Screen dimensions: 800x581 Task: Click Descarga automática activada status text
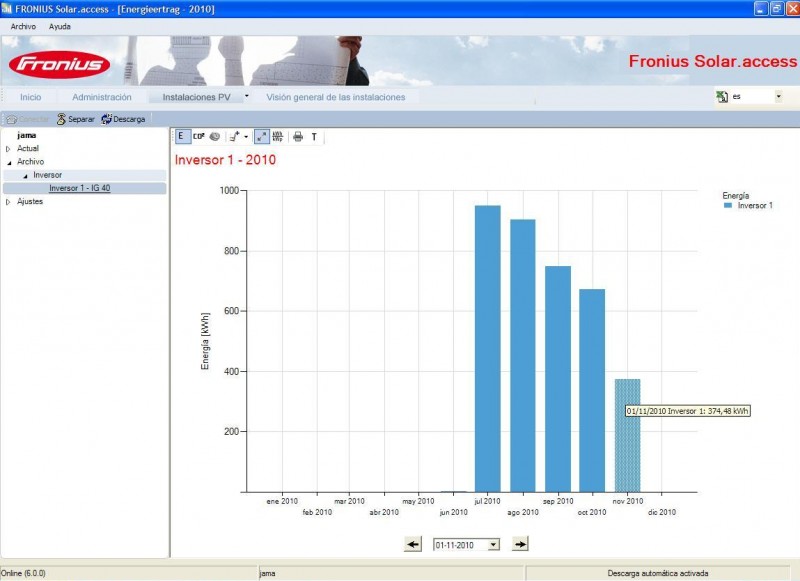[658, 573]
